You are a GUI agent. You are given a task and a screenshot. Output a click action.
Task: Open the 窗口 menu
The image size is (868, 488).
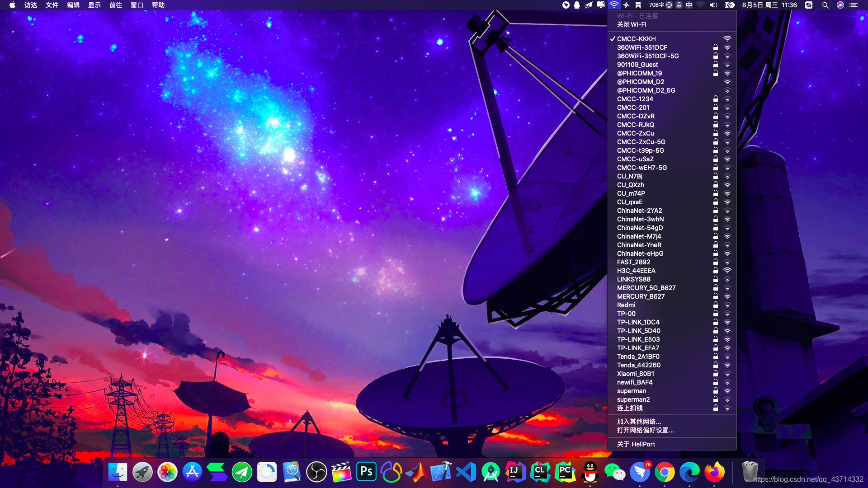pyautogui.click(x=137, y=5)
